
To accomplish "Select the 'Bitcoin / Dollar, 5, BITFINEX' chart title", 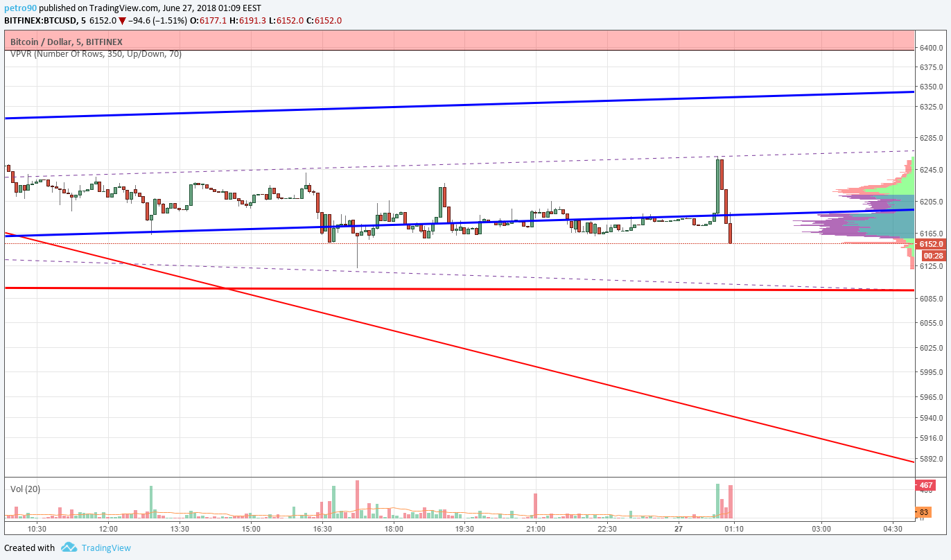I will (x=67, y=42).
